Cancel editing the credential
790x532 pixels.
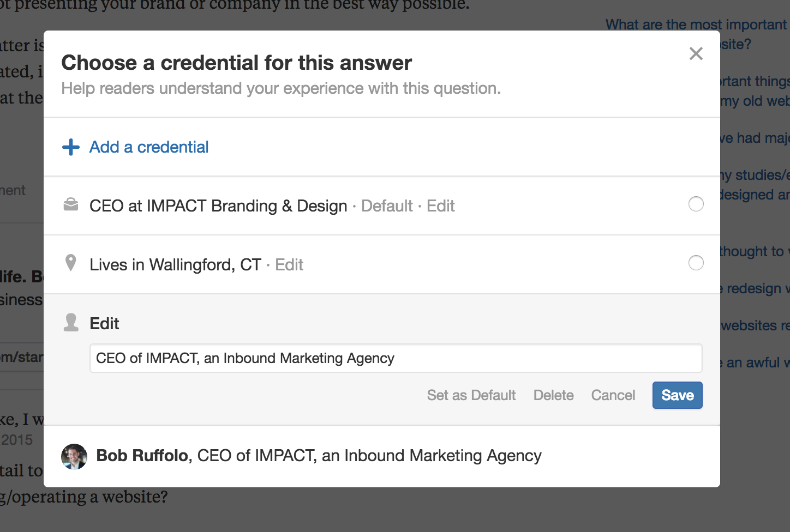tap(613, 395)
